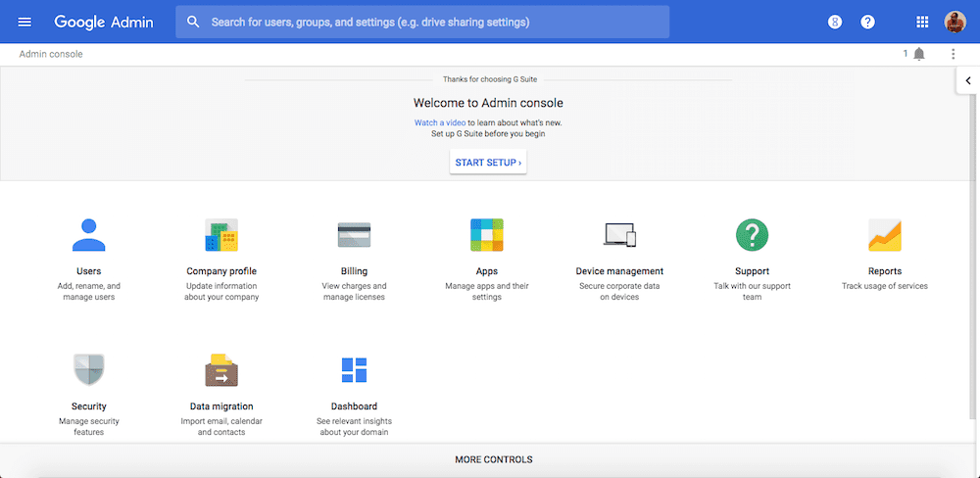This screenshot has height=478, width=980.
Task: Click the Company profile buildings icon
Action: pyautogui.click(x=221, y=235)
